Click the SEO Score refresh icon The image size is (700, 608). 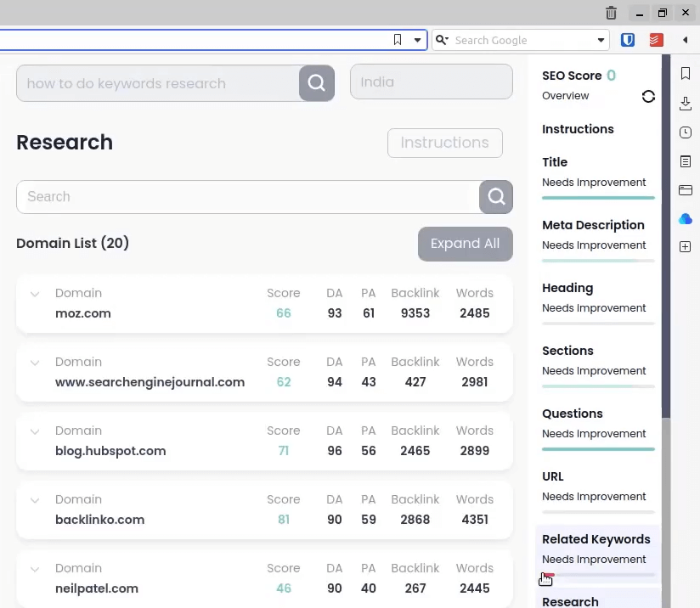648,97
